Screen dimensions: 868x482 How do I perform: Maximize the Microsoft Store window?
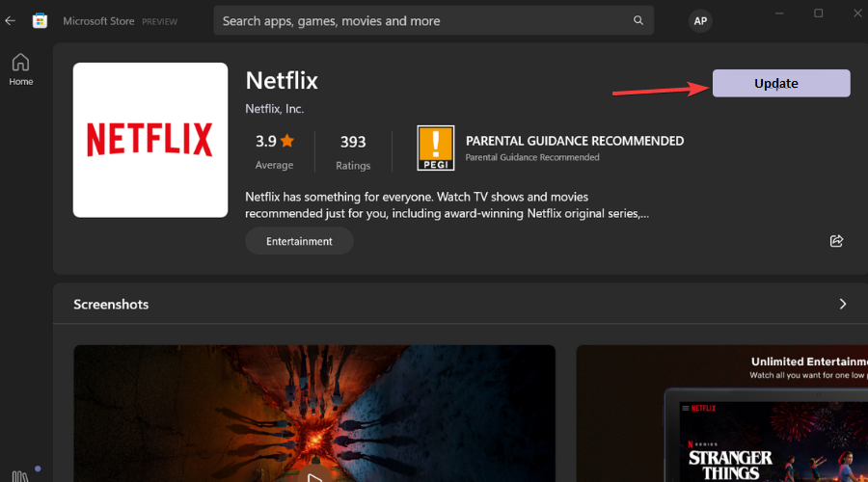[818, 13]
